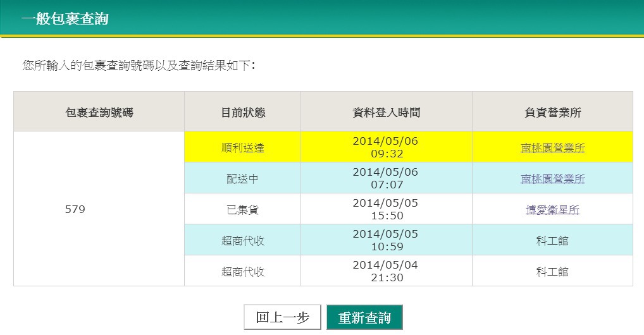Click the 包裹查詢號碼 column header

click(x=99, y=112)
